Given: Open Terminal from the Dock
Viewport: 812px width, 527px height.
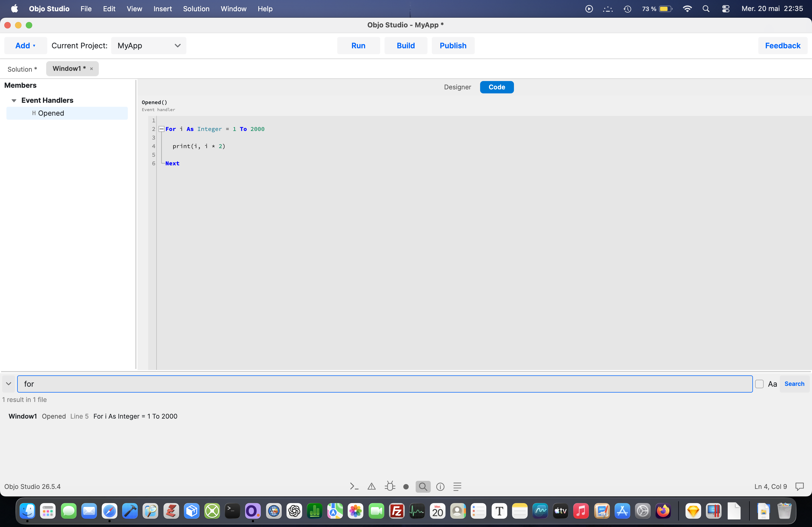Looking at the screenshot, I should pos(232,511).
